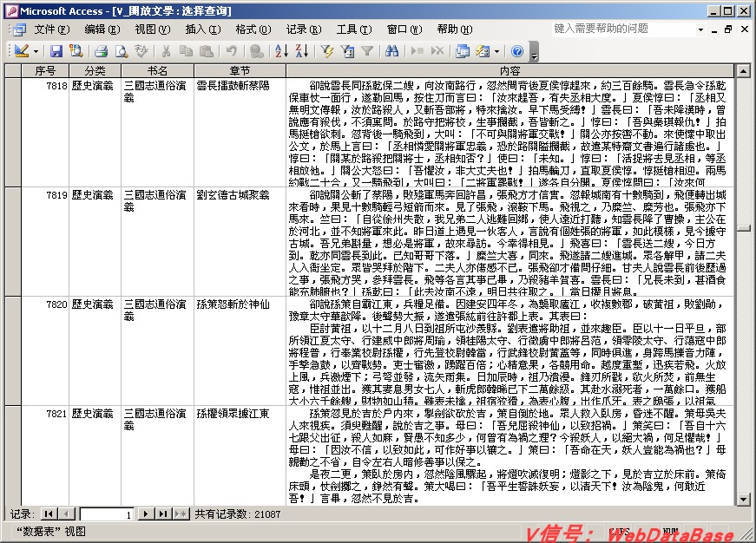This screenshot has width=756, height=543.
Task: Click the Print Preview icon
Action: click(x=121, y=50)
